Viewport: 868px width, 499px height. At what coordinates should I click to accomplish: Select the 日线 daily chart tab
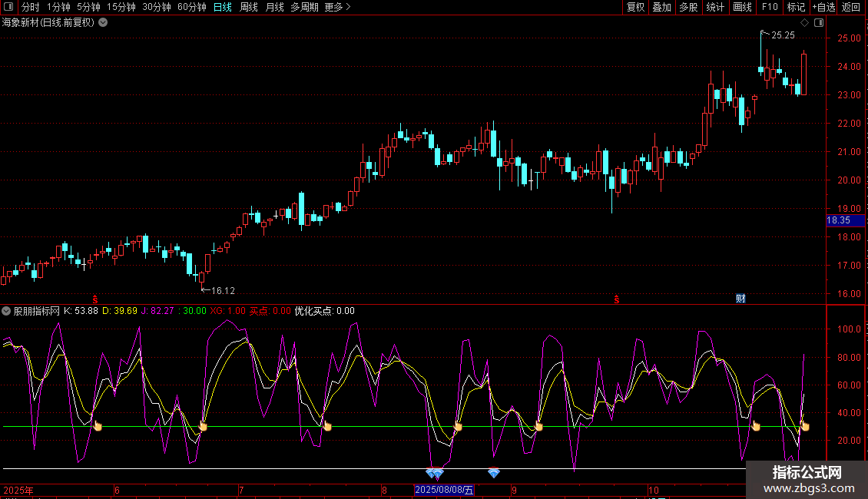click(x=223, y=7)
